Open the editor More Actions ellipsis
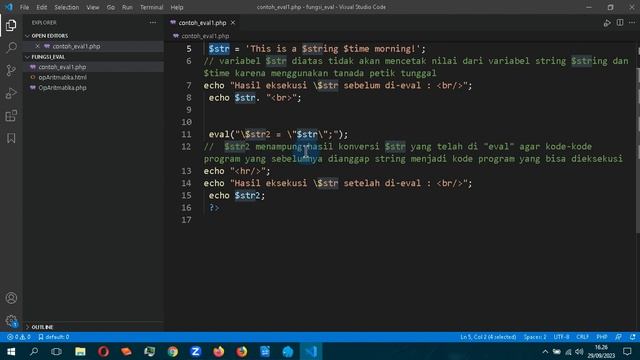This screenshot has height=360, width=640. 632,23
